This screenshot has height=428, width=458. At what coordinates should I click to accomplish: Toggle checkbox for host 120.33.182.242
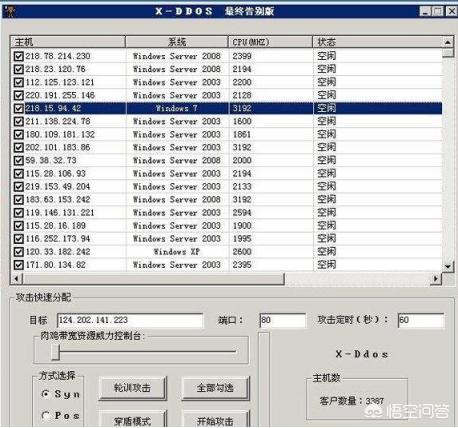19,252
